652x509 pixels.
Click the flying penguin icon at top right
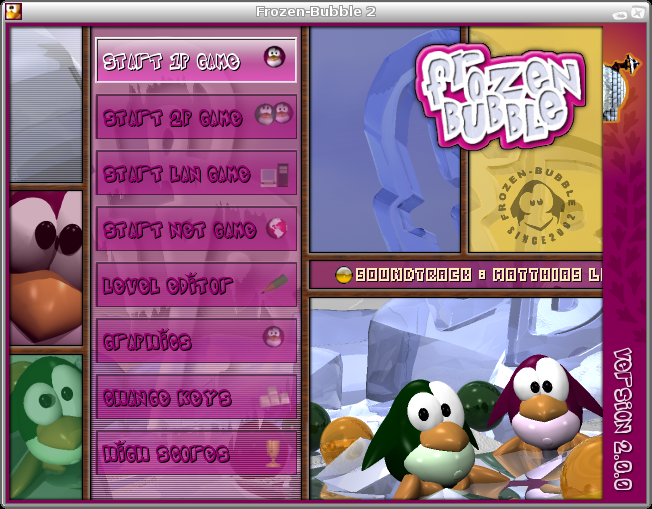[621, 87]
